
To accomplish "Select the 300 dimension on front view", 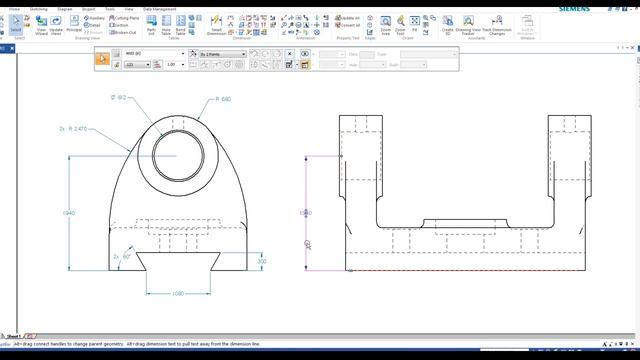I will tap(262, 261).
